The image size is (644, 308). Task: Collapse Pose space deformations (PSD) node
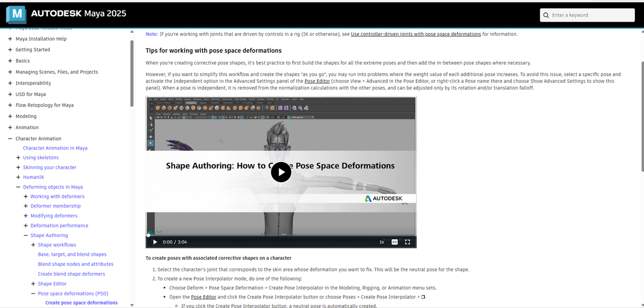pyautogui.click(x=33, y=293)
